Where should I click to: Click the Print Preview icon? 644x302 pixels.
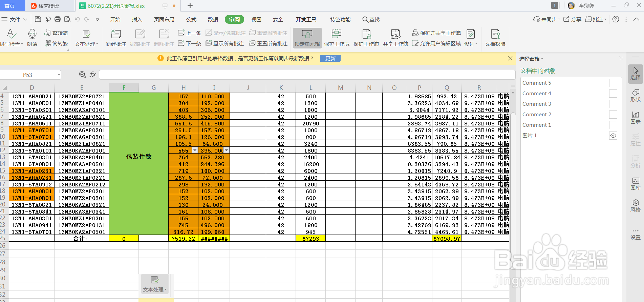67,19
